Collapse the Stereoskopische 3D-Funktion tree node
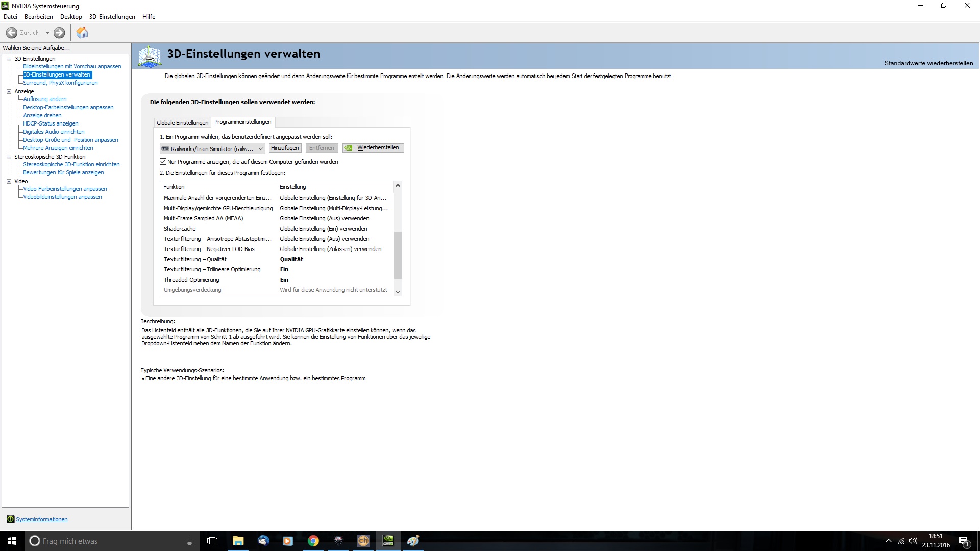The height and width of the screenshot is (551, 980). click(x=9, y=157)
